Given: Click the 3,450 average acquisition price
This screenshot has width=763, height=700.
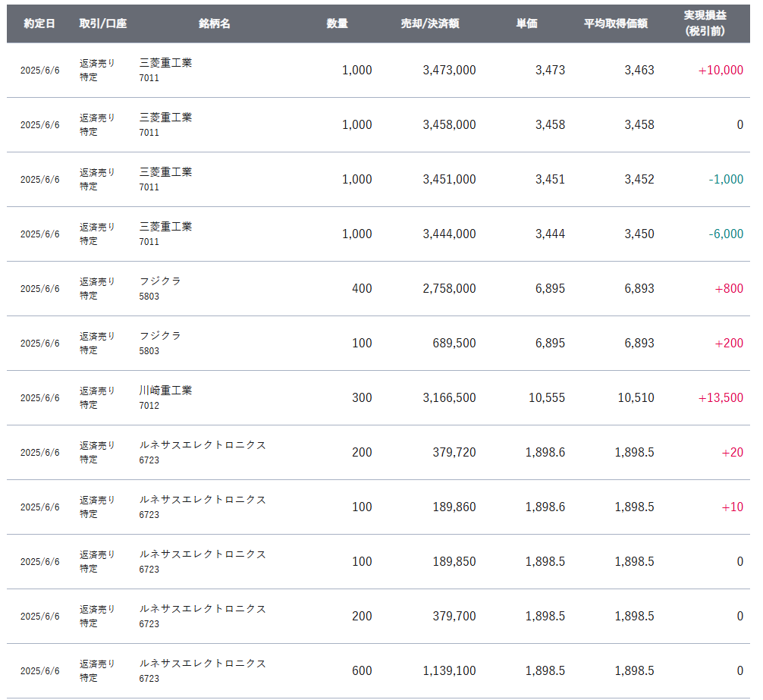Looking at the screenshot, I should pos(639,234).
